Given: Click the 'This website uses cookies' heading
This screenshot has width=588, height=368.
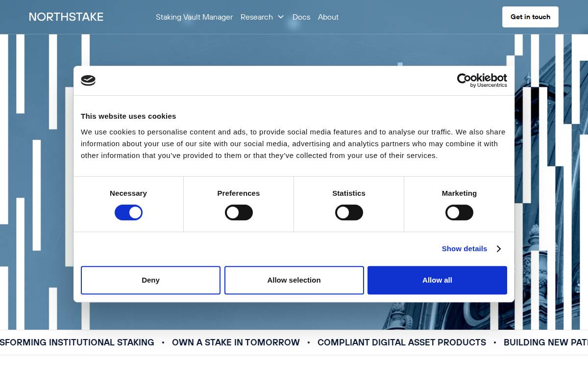Looking at the screenshot, I should click(128, 116).
